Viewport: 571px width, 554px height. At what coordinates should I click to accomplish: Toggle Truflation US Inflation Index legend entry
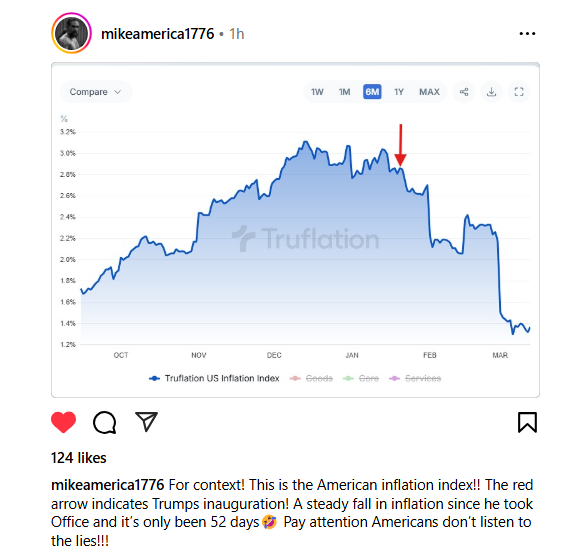point(214,378)
